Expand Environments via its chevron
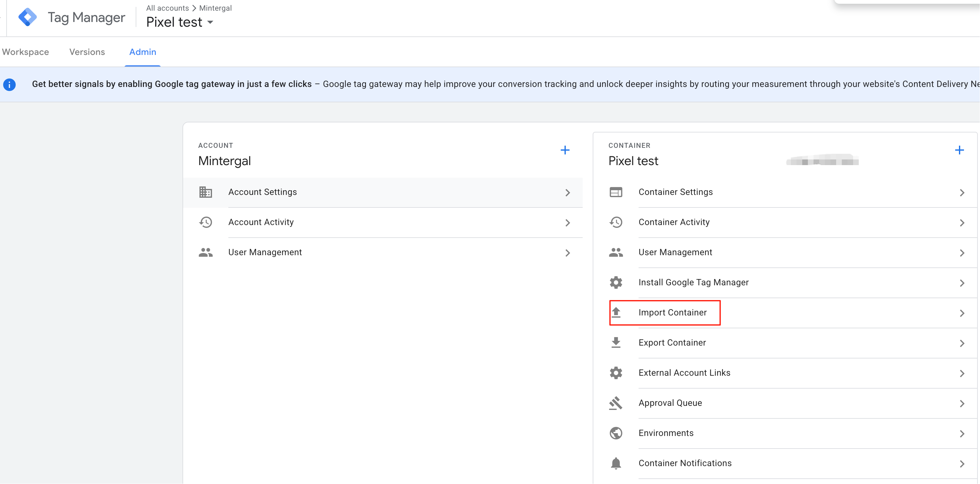 962,434
